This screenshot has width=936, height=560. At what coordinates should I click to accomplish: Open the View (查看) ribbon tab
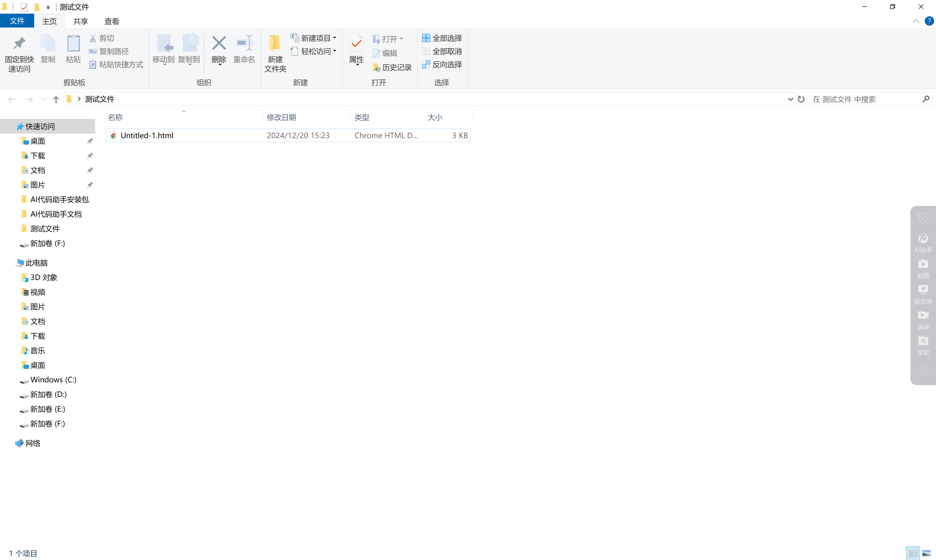111,21
